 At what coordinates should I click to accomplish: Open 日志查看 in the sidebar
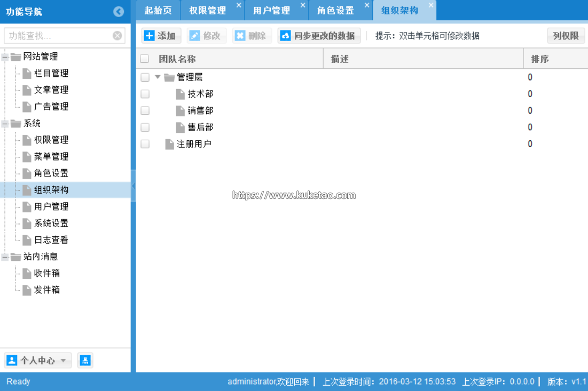pos(51,240)
